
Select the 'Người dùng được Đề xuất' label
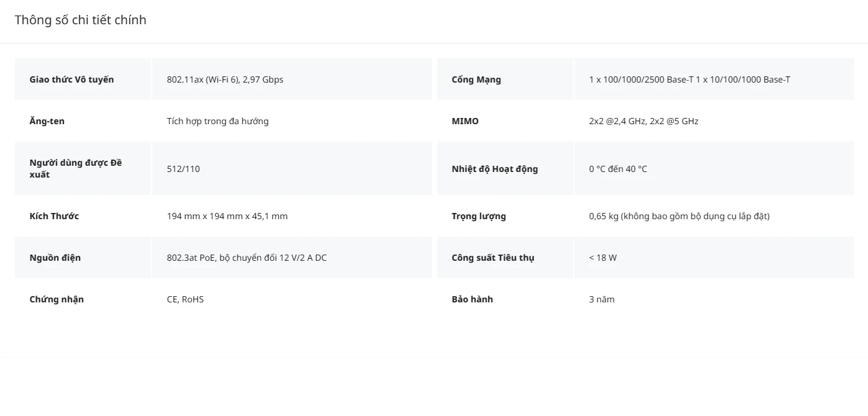[x=76, y=168]
